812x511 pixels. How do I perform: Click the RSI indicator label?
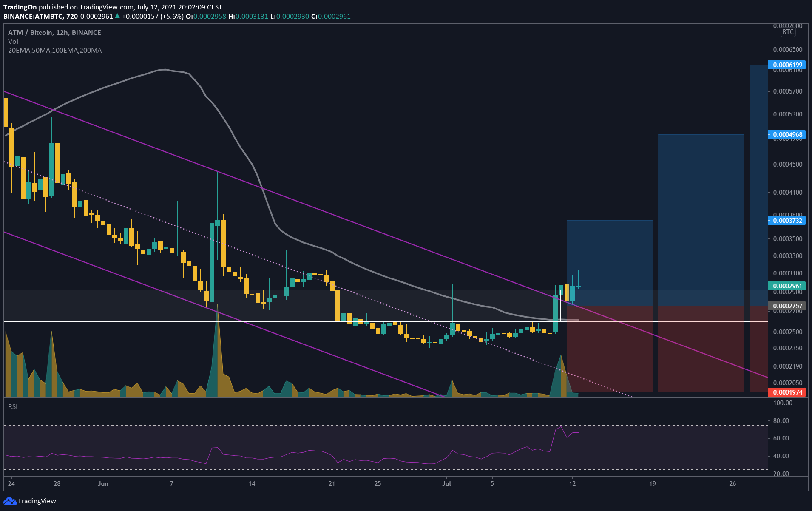coord(13,407)
